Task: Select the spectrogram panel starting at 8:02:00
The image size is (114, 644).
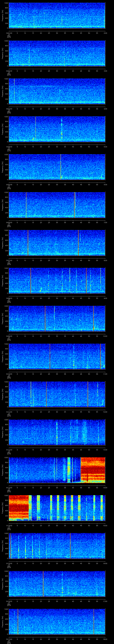Action: click(x=57, y=53)
